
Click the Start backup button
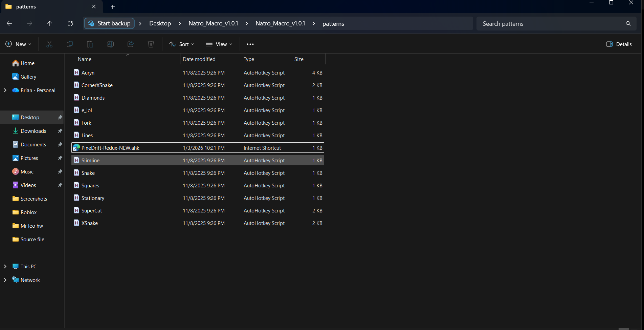[109, 23]
